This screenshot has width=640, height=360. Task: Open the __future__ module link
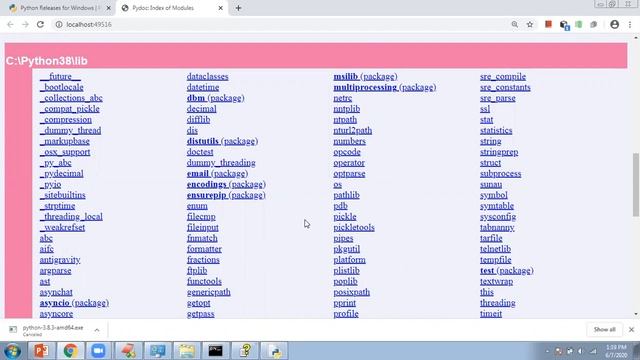60,76
